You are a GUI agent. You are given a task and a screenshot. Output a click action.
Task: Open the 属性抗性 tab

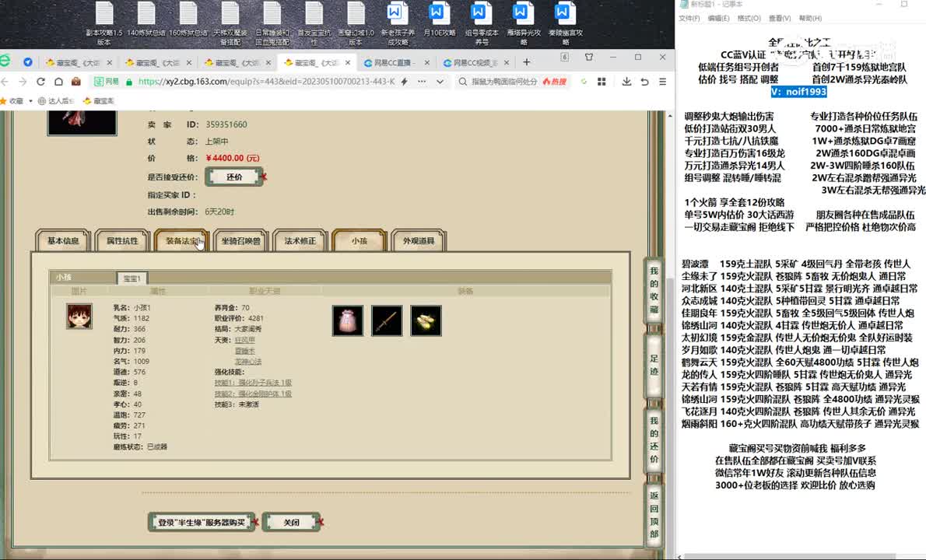122,241
